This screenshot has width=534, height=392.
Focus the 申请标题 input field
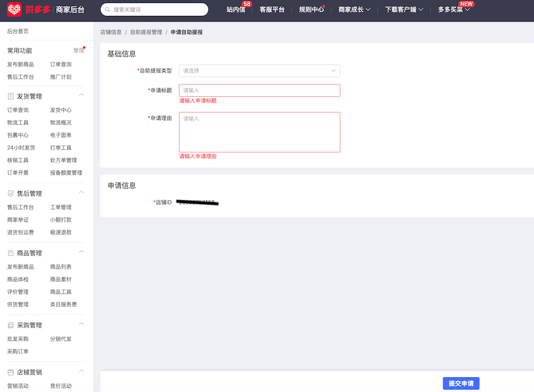260,90
